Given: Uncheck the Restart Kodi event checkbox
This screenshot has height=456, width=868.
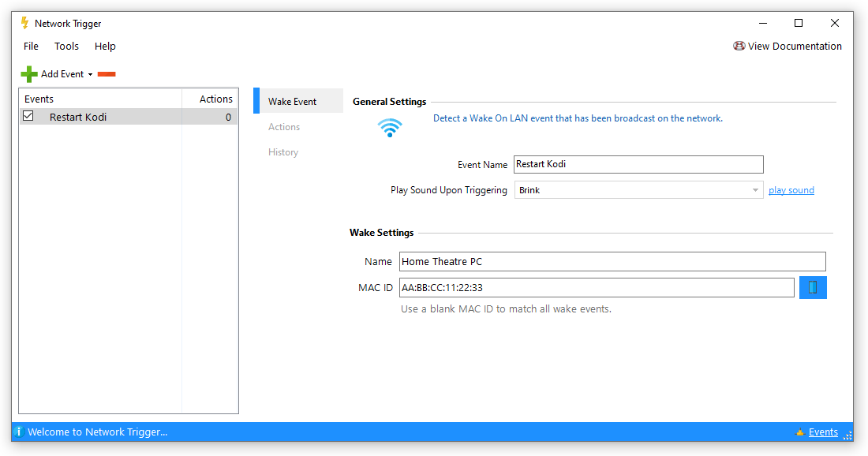Looking at the screenshot, I should [x=28, y=116].
